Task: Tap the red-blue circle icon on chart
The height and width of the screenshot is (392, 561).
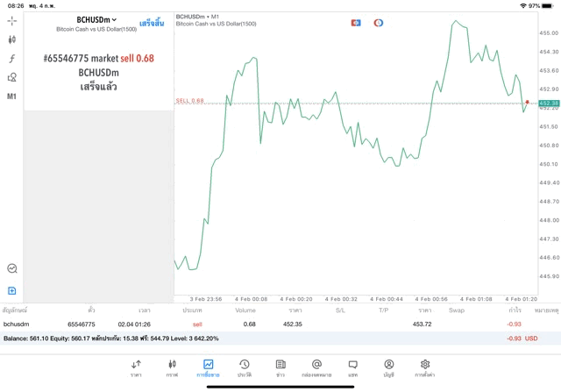Action: (378, 23)
